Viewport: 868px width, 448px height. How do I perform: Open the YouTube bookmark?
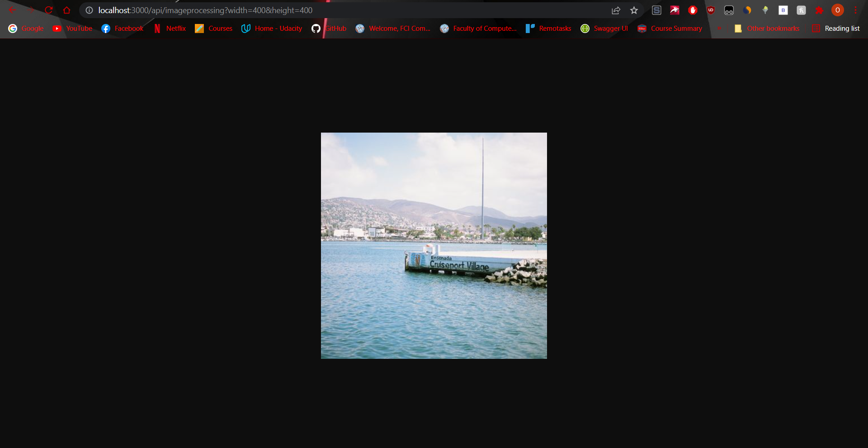click(72, 29)
